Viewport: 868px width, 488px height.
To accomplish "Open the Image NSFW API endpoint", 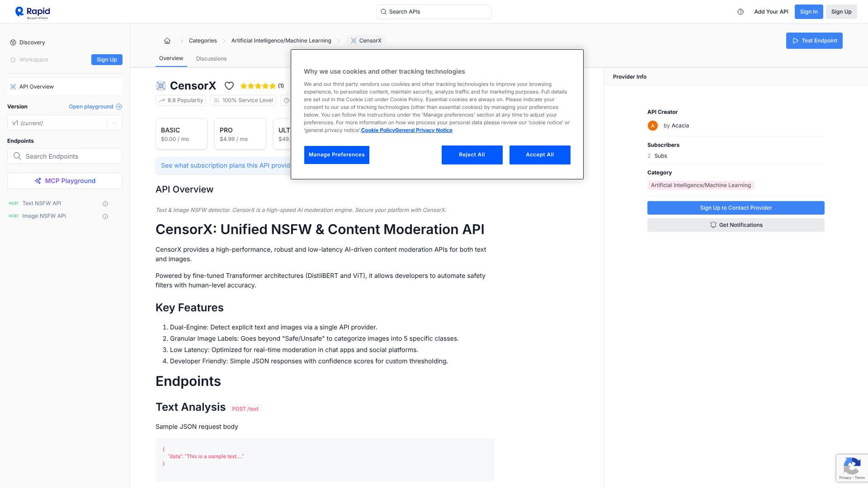I will tap(44, 216).
